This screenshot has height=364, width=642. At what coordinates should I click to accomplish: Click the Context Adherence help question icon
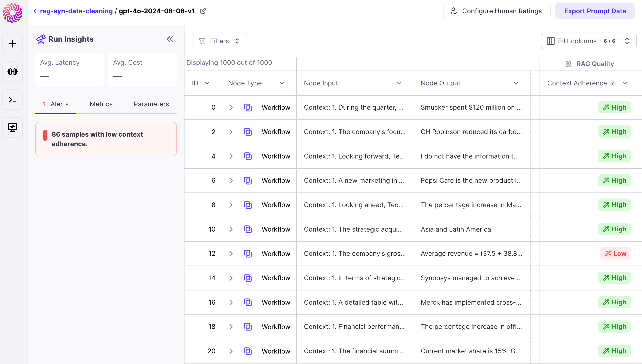click(x=612, y=83)
